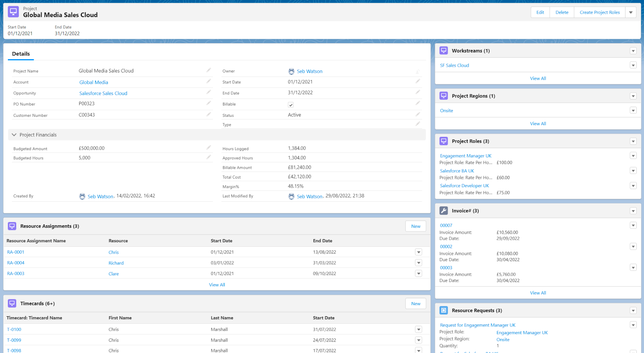Edit the Billable field pencil icon
Viewport: 644px width, 353px height.
(418, 103)
